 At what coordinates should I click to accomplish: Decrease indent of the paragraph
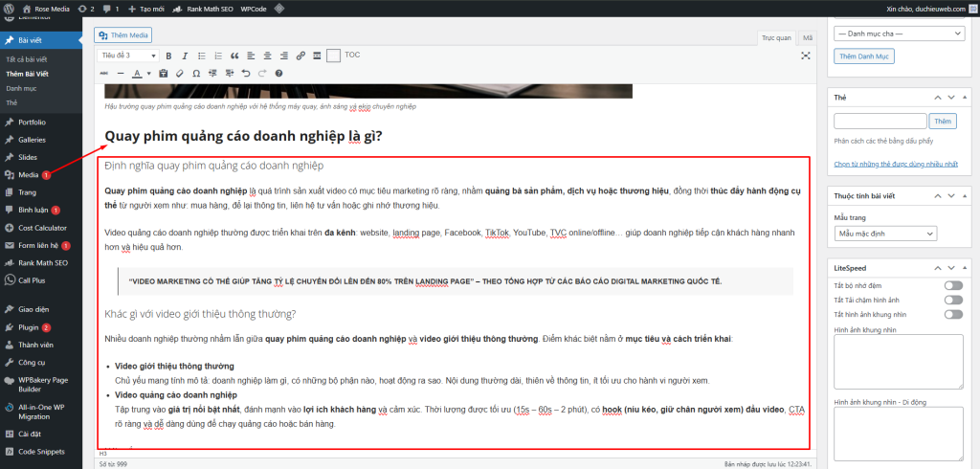click(213, 73)
